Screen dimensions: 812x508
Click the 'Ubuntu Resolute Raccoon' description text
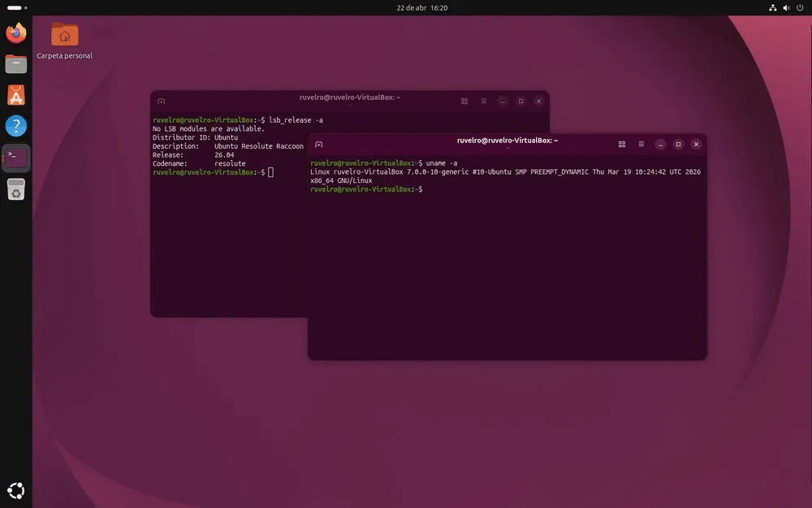[259, 146]
